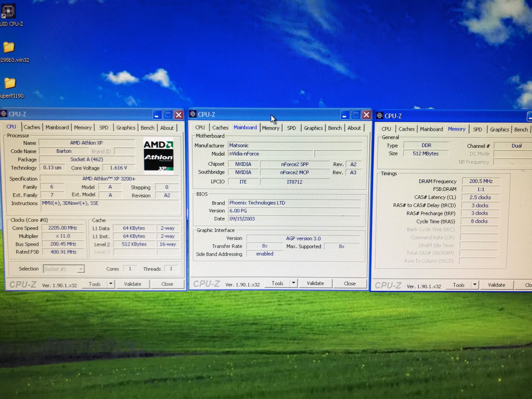Click the Manufacturer field Matsonic
Viewport: 532px width, 399px height.
tap(295, 145)
